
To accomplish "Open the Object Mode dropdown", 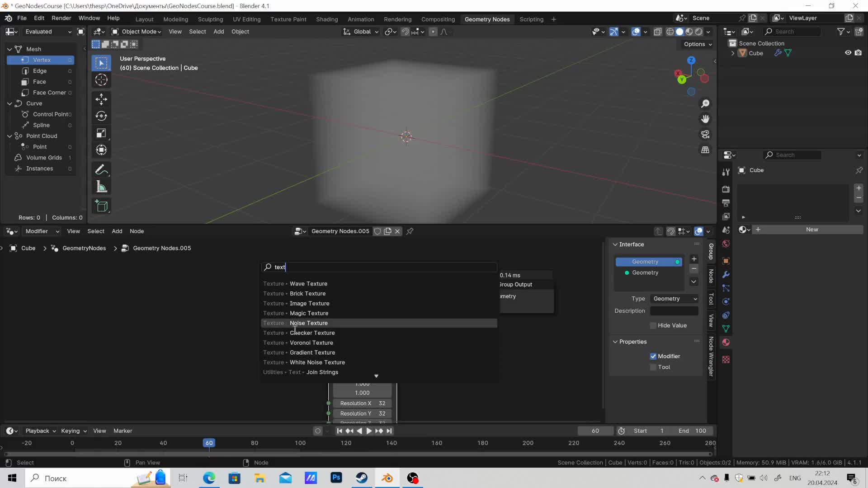I will [137, 32].
